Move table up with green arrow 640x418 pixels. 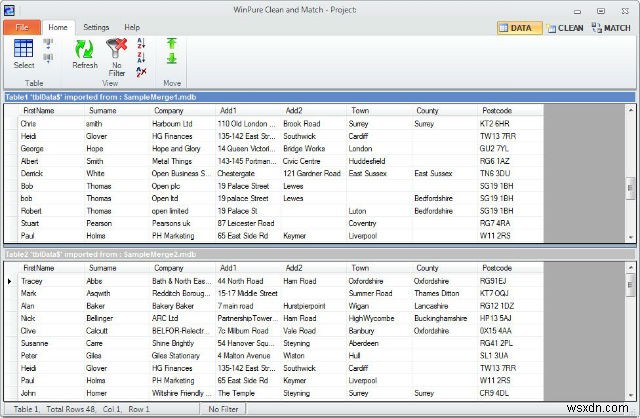point(171,44)
